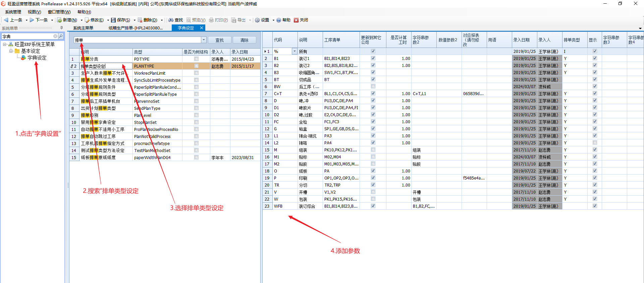Open the tab list dropdown arrow at far right
Screen dimensions: 644x283
pyautogui.click(x=640, y=28)
